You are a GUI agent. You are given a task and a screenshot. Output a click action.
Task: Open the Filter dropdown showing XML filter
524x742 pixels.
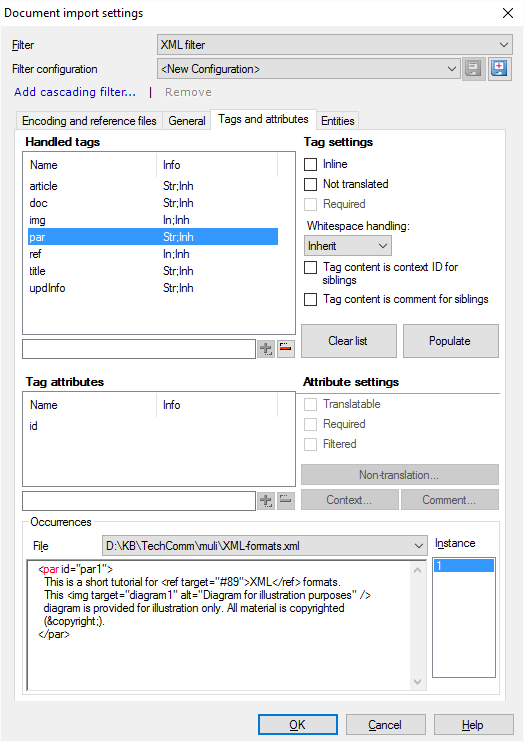coord(334,45)
